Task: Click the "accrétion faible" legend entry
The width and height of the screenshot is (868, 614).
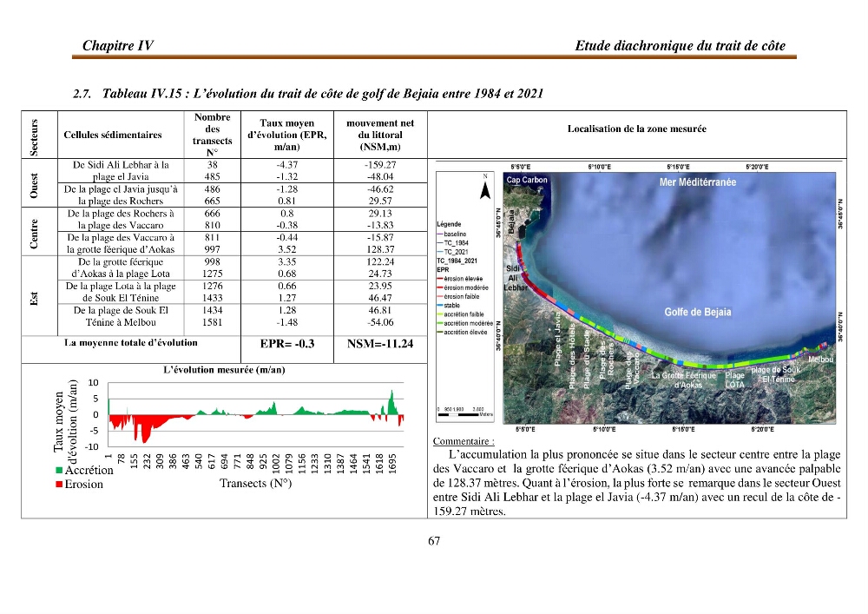Action: coord(460,314)
